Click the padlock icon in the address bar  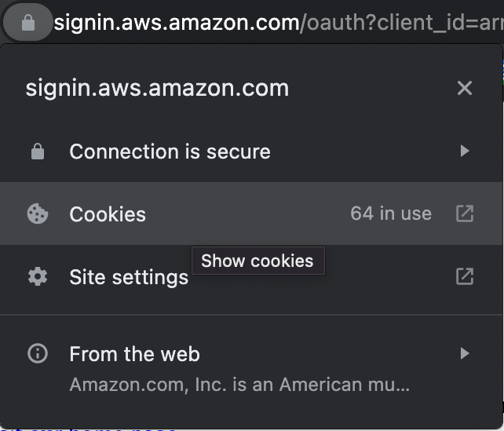tap(28, 24)
